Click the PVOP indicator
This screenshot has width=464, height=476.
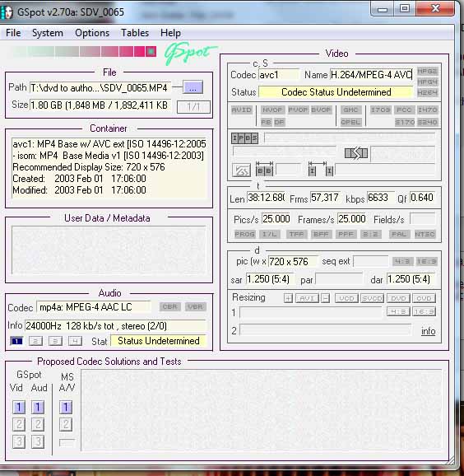tap(298, 110)
